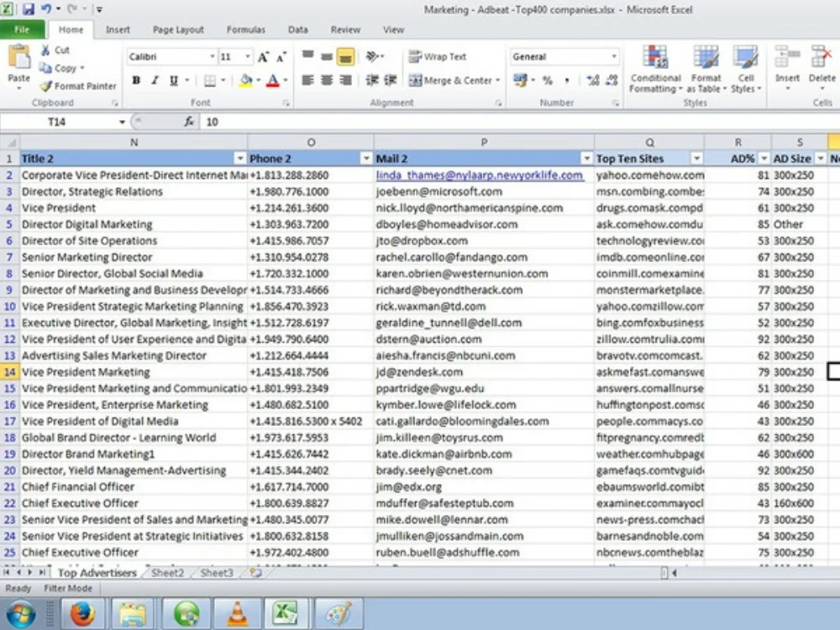Toggle Italic formatting

(155, 81)
